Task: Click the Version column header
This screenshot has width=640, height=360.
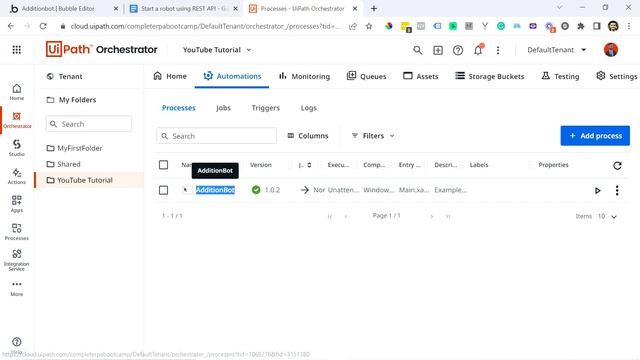Action: point(261,165)
